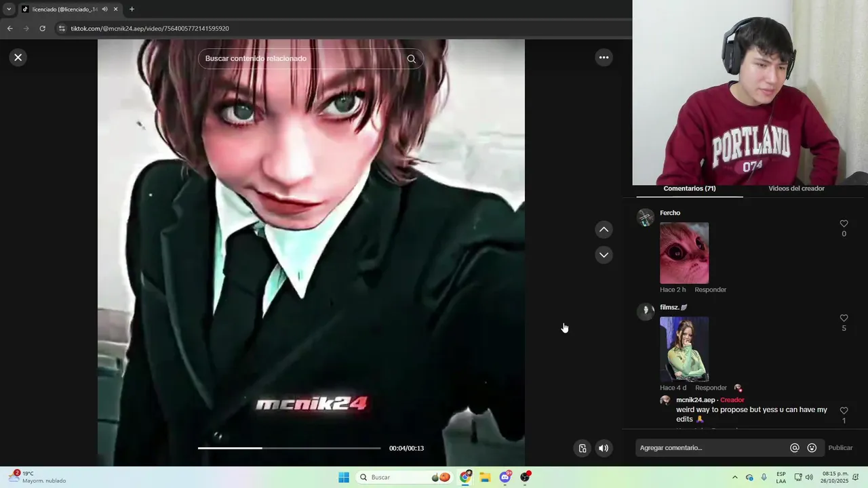The height and width of the screenshot is (488, 868).
Task: Open mcnik24.aep creator username link
Action: pyautogui.click(x=695, y=400)
